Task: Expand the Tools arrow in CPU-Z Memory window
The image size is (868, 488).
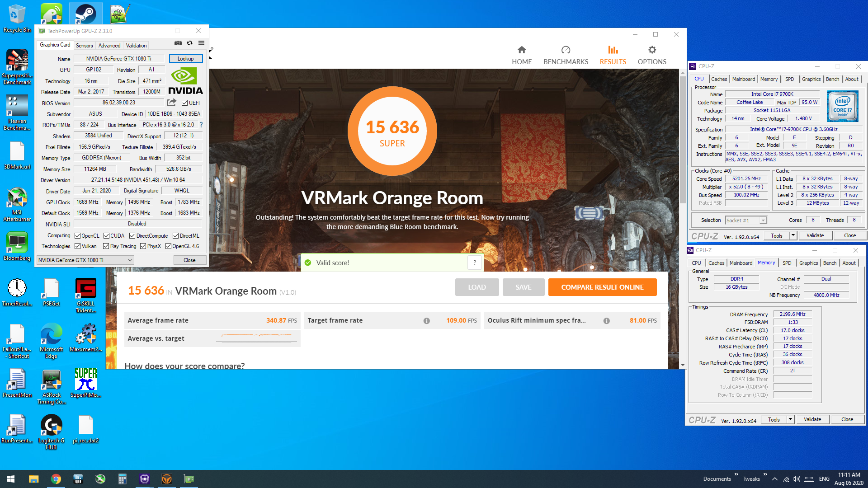Action: [x=790, y=419]
